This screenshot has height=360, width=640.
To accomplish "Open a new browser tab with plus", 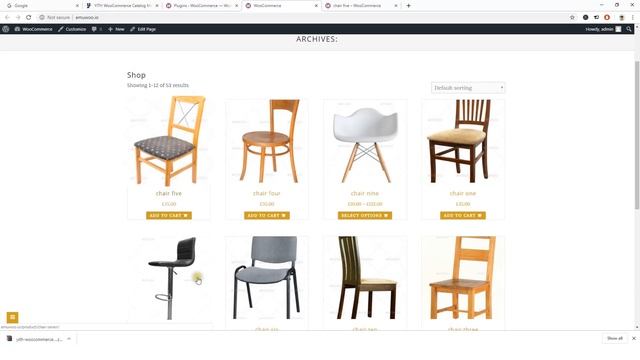I will pos(408,6).
